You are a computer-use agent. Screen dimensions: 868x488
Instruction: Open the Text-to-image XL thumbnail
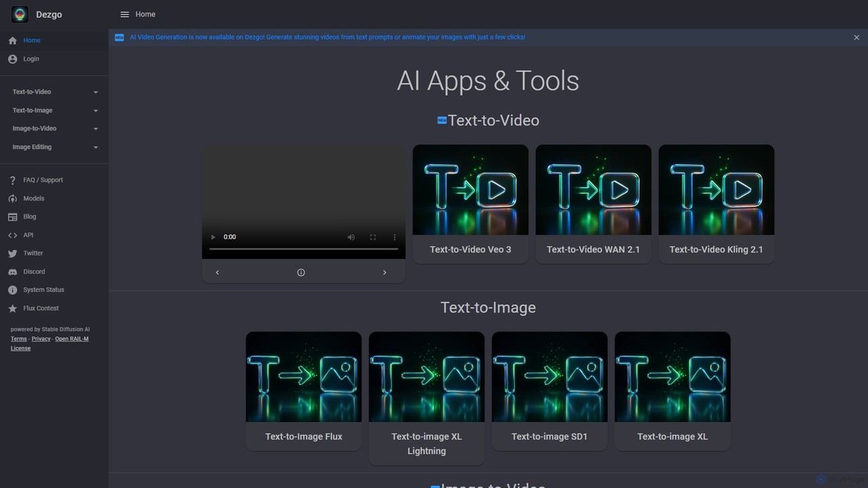[673, 377]
